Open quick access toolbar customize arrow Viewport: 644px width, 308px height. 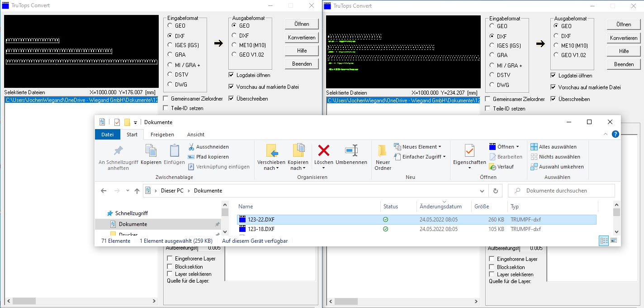pyautogui.click(x=135, y=123)
